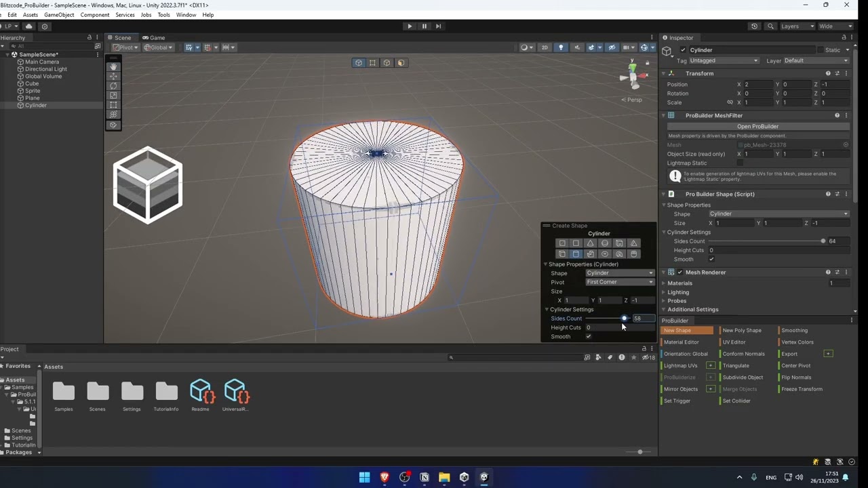868x488 pixels.
Task: Select ProBuilder Edge selection mode
Action: pyautogui.click(x=387, y=63)
